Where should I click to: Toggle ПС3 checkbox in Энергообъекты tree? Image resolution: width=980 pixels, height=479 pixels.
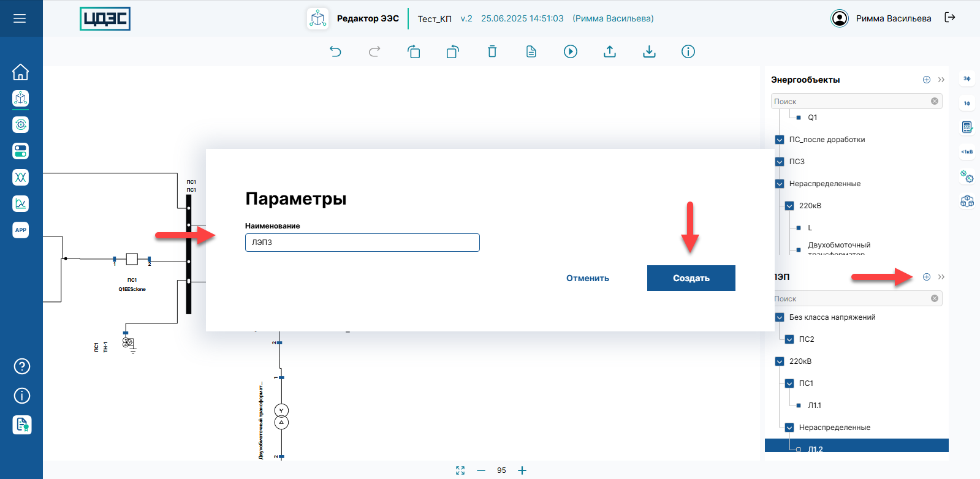coord(780,162)
